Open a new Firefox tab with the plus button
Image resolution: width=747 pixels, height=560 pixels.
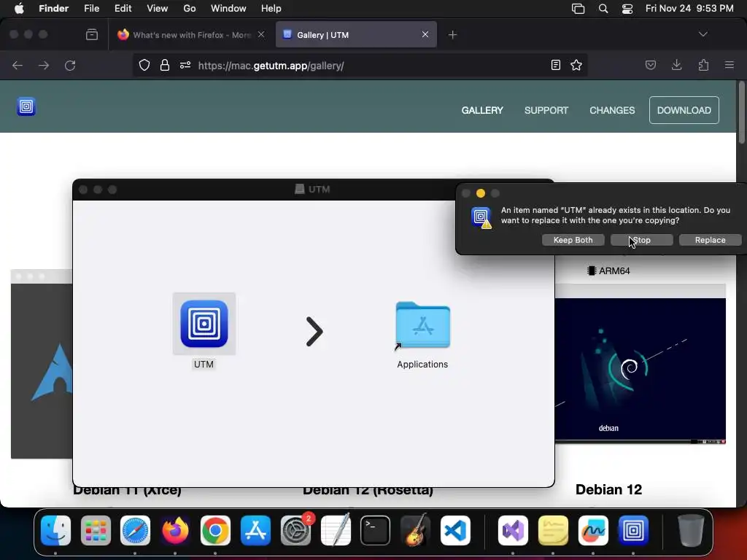pos(452,35)
